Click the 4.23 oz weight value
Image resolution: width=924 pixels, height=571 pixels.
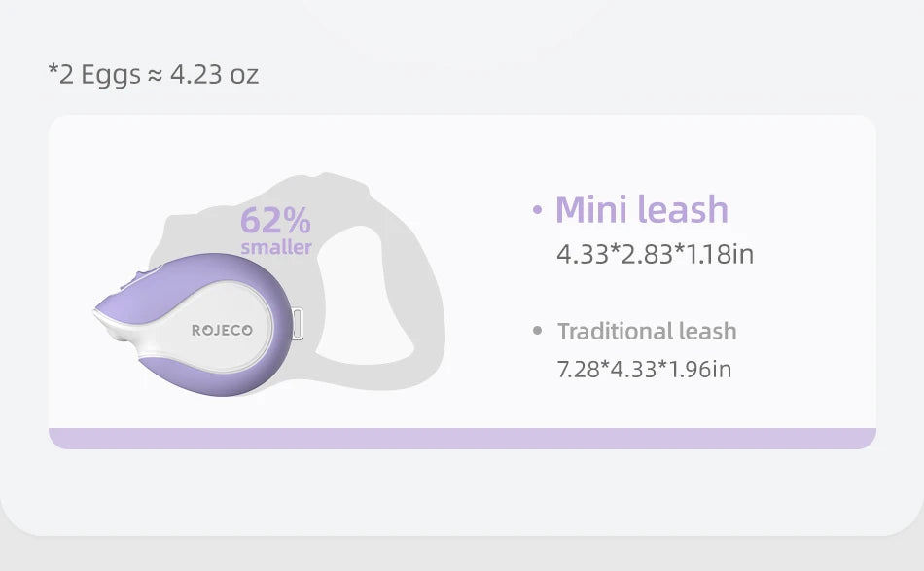coord(214,74)
